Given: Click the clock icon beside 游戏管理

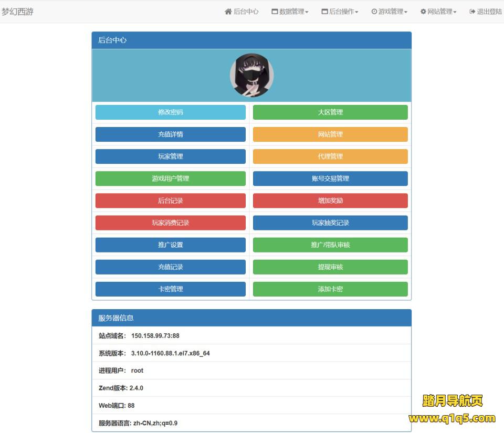Looking at the screenshot, I should 374,12.
